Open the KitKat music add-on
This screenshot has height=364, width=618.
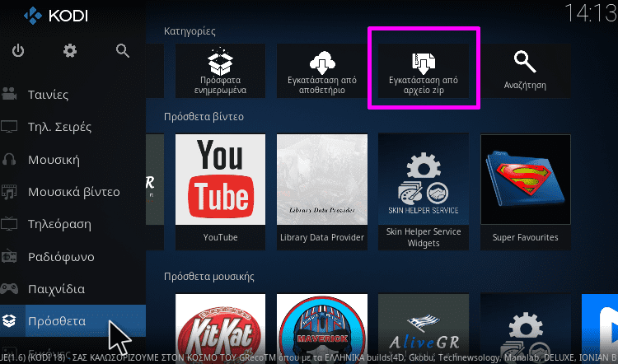(x=220, y=329)
